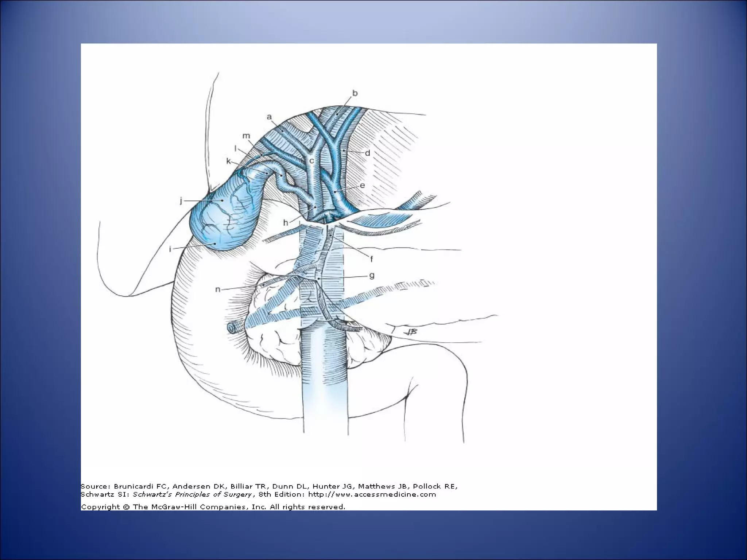Click the McGraw-Hill copyright notice text
747x560 pixels.
[213, 507]
